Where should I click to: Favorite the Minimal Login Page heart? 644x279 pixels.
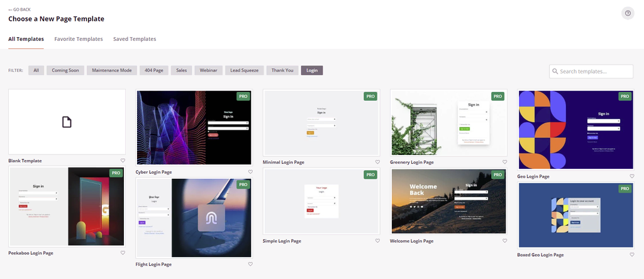(377, 162)
